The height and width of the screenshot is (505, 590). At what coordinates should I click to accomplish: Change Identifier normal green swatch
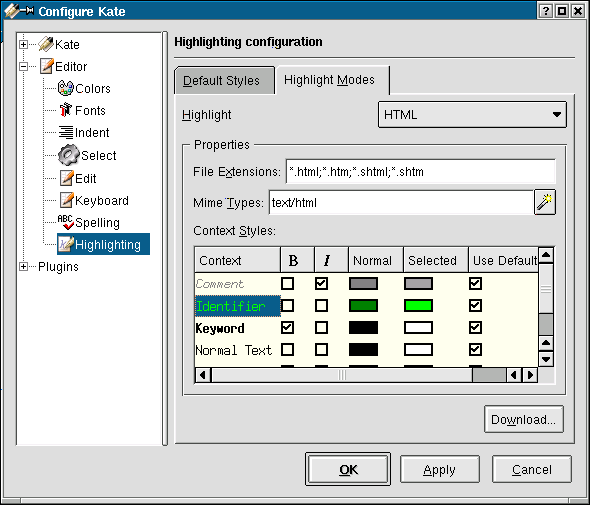tap(363, 306)
